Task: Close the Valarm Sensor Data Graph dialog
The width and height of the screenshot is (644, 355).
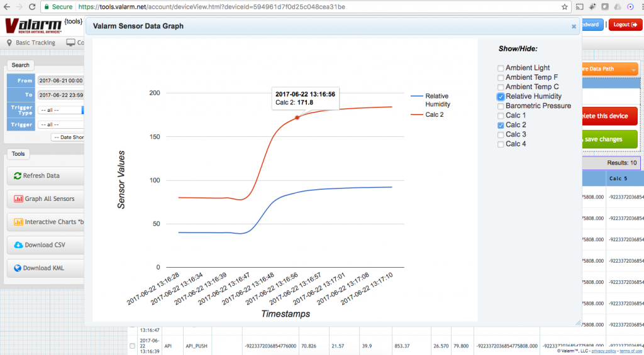Action: click(x=574, y=26)
